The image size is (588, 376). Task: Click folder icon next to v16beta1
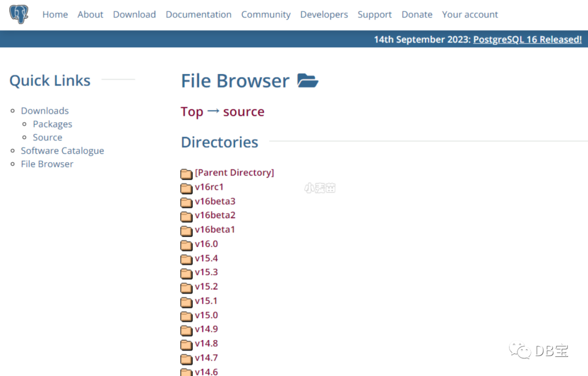[186, 231]
